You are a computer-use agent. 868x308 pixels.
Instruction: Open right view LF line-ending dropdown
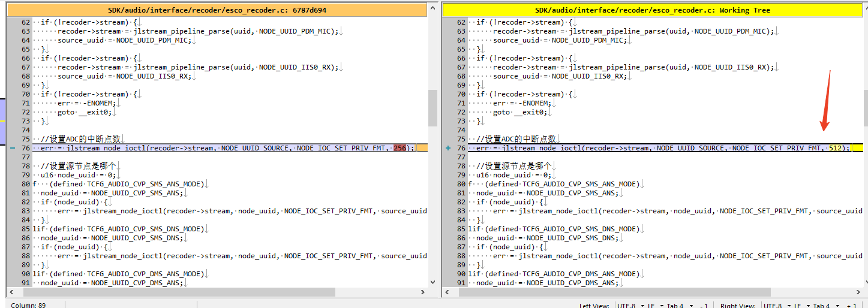point(801,306)
